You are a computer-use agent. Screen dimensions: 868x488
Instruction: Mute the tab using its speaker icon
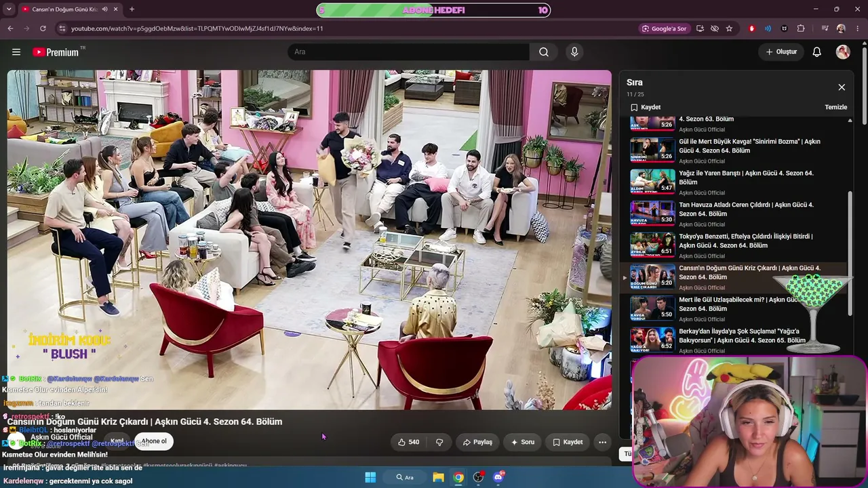coord(104,9)
